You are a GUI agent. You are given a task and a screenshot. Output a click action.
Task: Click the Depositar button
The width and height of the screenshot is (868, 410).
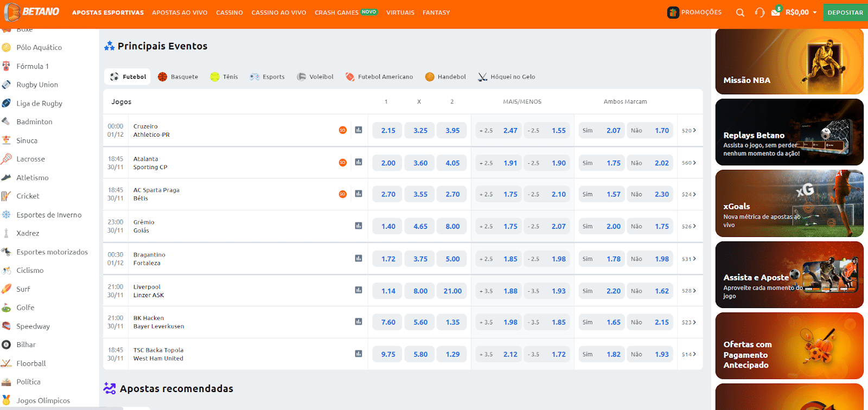pyautogui.click(x=845, y=12)
